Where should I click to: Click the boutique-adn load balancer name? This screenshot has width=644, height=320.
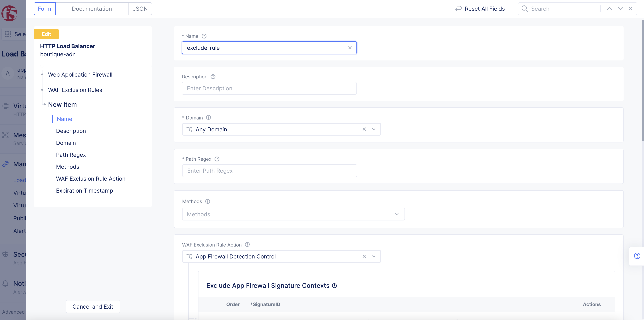(x=58, y=54)
